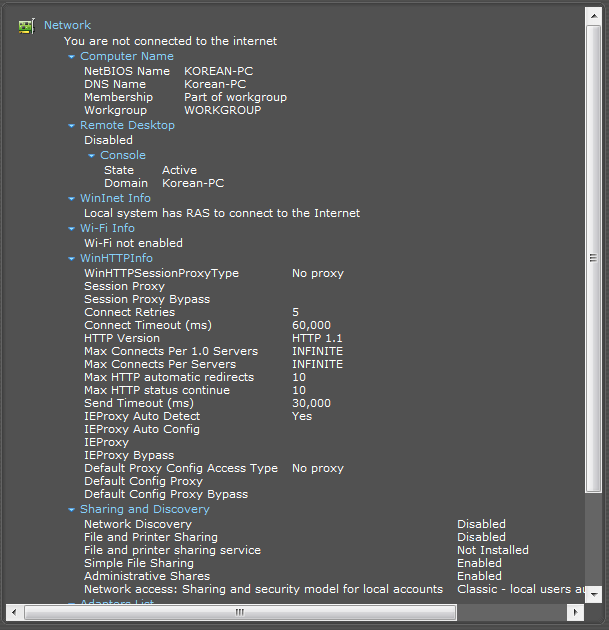Collapse the Remote Desktop section arrow
Screen dimensions: 609x630
pyautogui.click(x=72, y=126)
